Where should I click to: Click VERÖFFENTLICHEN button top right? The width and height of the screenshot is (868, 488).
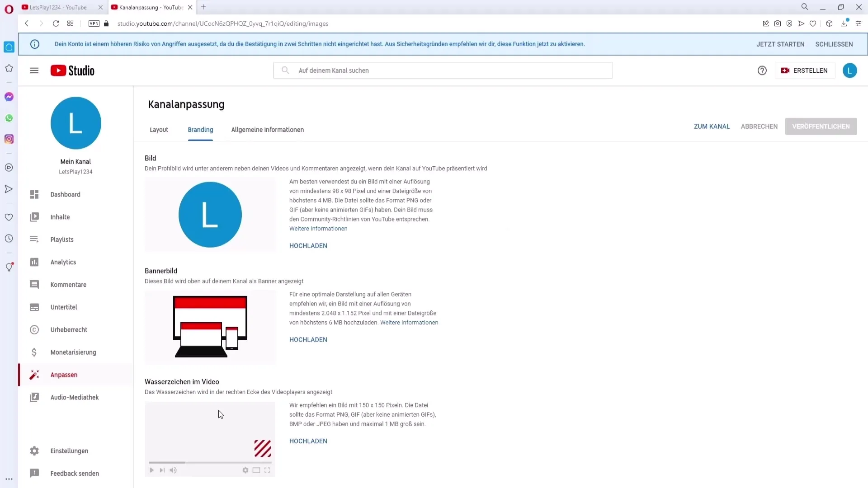pos(821,127)
